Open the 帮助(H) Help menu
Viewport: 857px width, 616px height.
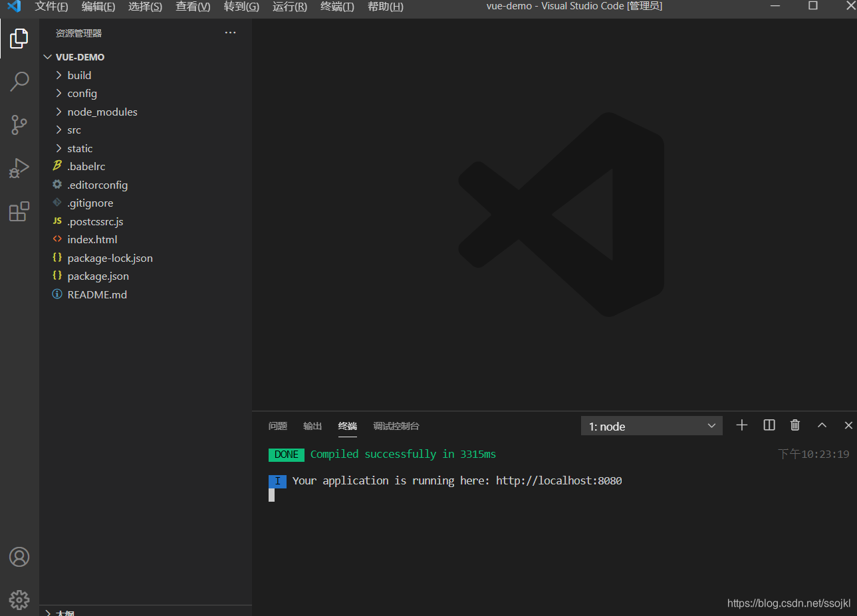pos(385,6)
